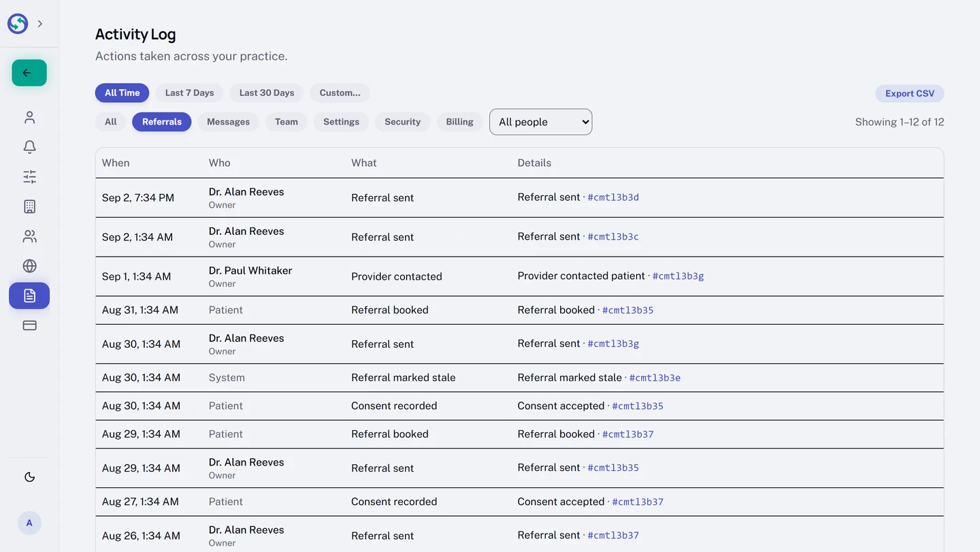The height and width of the screenshot is (552, 980).
Task: Click the 'System' who cell
Action: coord(227,378)
